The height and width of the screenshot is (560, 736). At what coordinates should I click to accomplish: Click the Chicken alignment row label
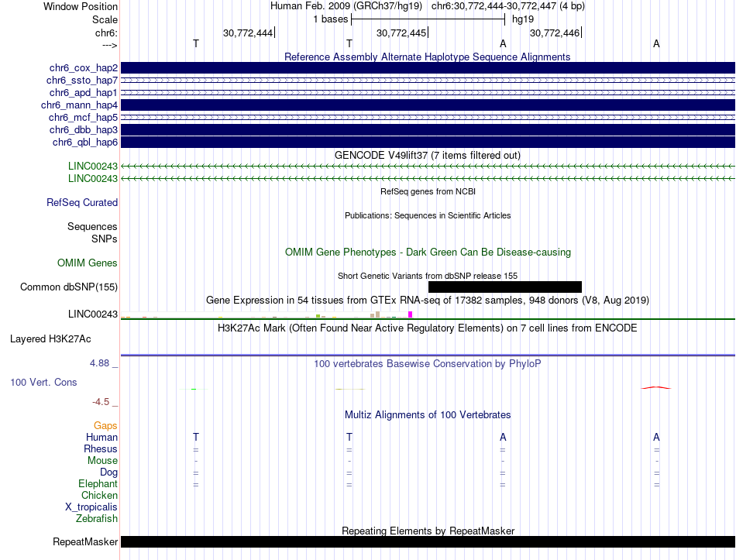coord(99,495)
